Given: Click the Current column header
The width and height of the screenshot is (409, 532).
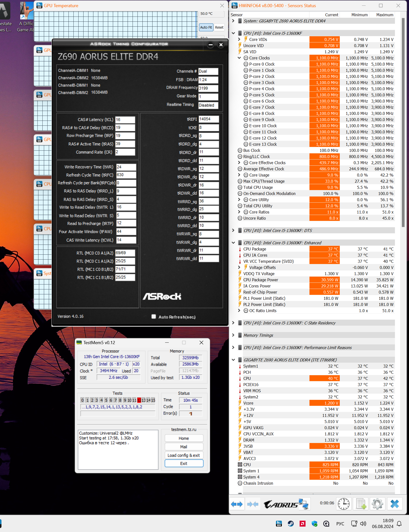Looking at the screenshot, I should point(324,15).
